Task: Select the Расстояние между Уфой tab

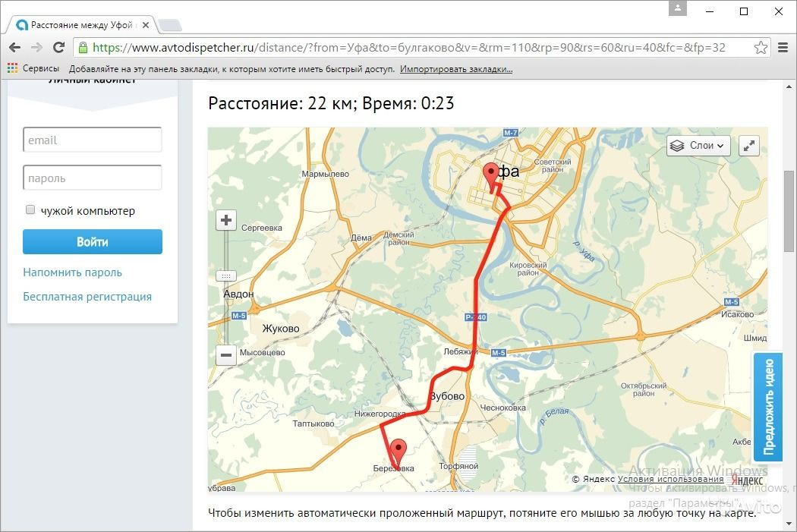Action: [x=81, y=25]
